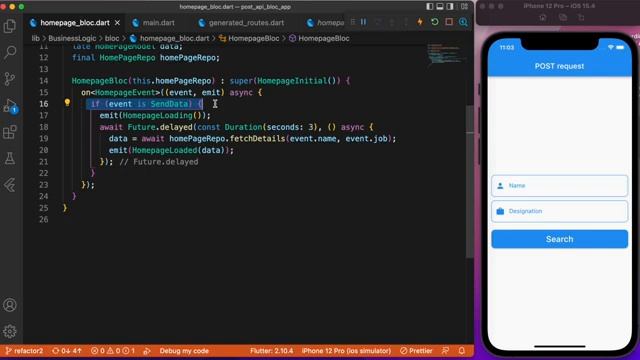Open the feedback icon in status bar

pos(445,351)
